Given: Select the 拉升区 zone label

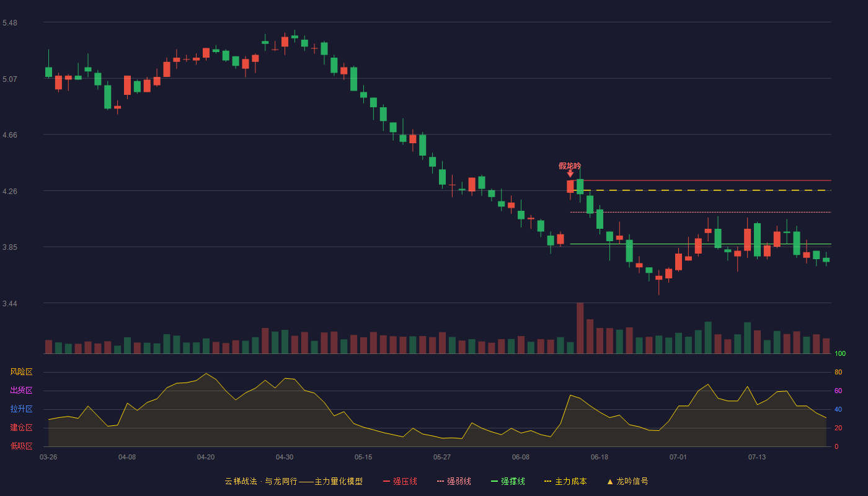Looking at the screenshot, I should [x=21, y=409].
